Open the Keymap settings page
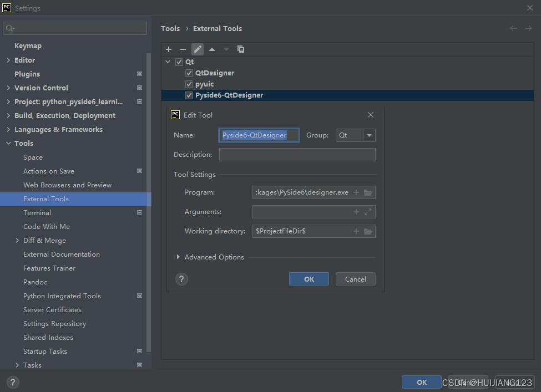The image size is (541, 392). pyautogui.click(x=28, y=46)
